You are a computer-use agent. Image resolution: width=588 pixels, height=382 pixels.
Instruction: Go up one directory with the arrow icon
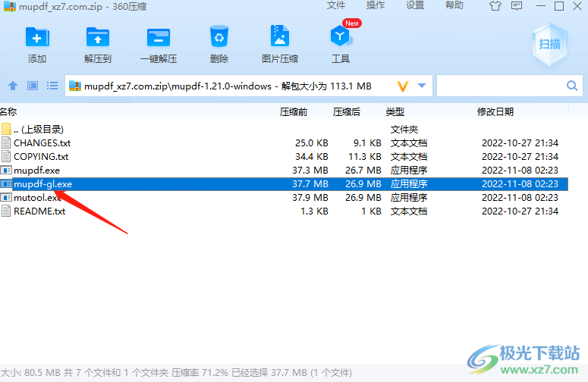[13, 86]
